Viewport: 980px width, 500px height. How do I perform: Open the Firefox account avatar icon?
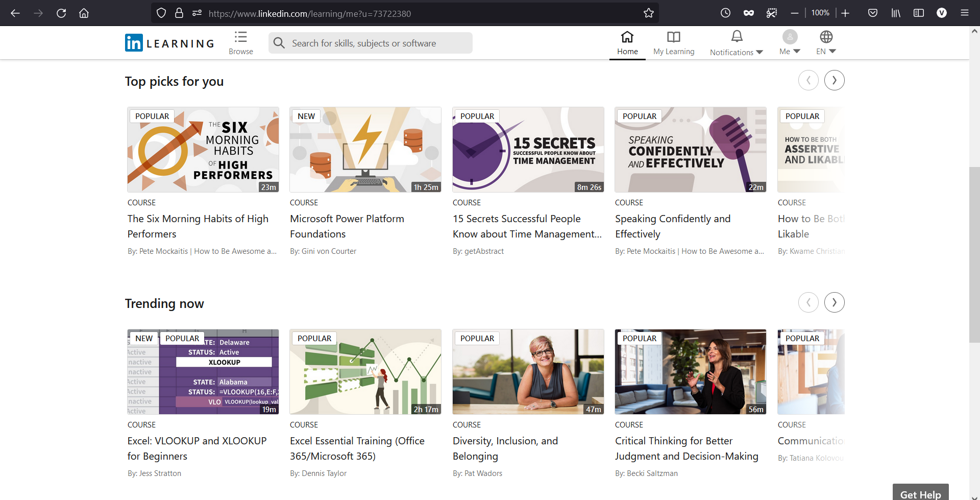pyautogui.click(x=942, y=13)
